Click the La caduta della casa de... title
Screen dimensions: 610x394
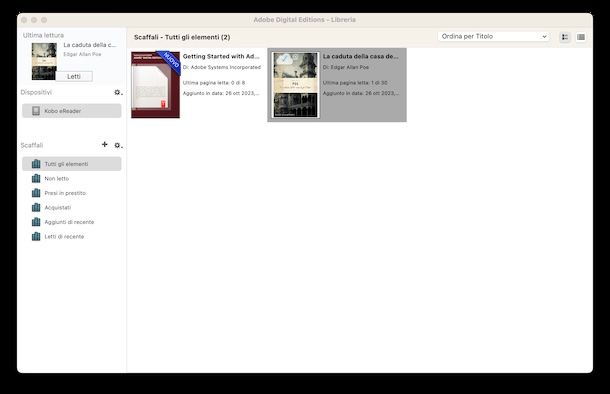361,56
